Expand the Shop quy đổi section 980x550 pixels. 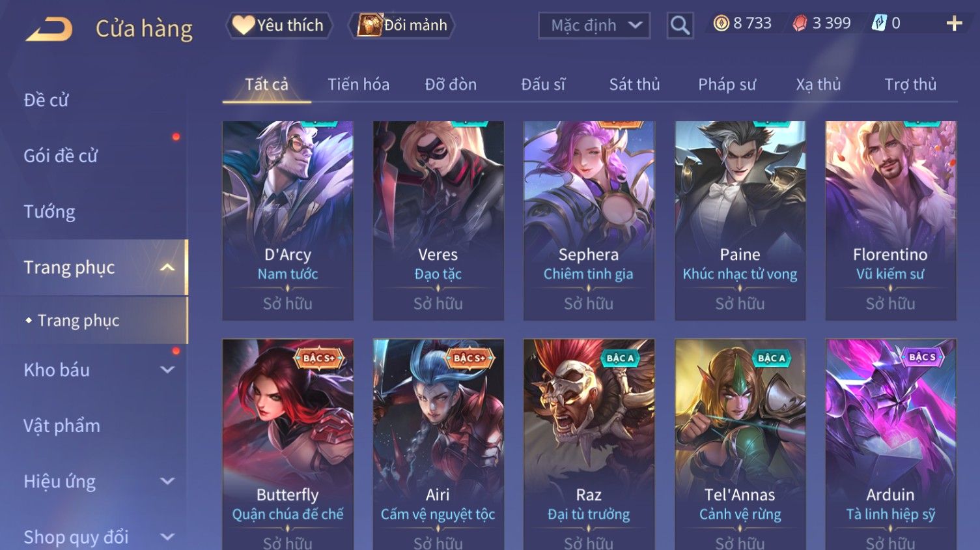click(167, 537)
